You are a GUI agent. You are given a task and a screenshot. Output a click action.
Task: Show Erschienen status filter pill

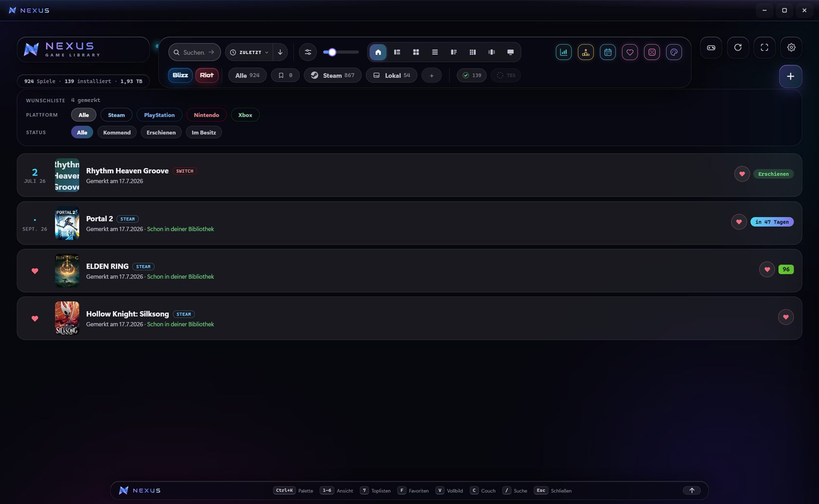click(x=161, y=133)
